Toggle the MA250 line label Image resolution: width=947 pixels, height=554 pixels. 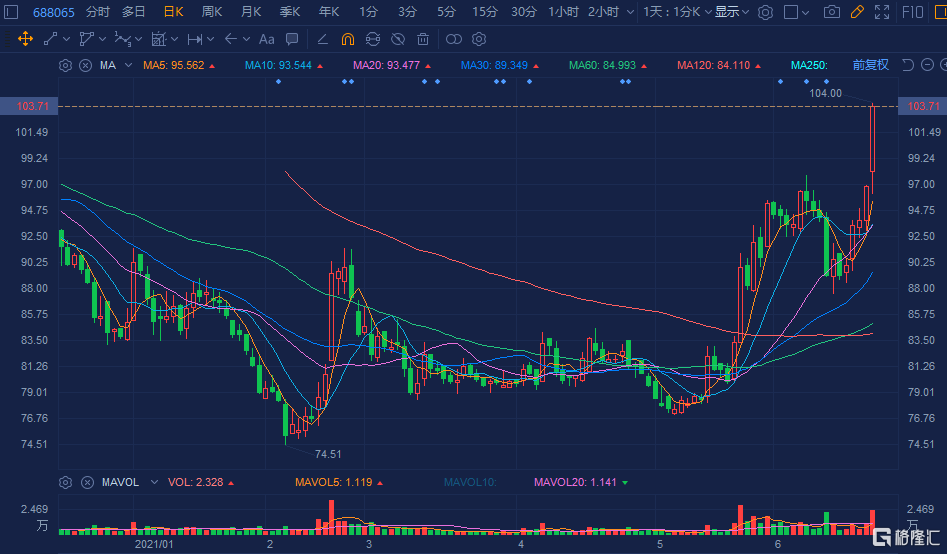pos(809,65)
